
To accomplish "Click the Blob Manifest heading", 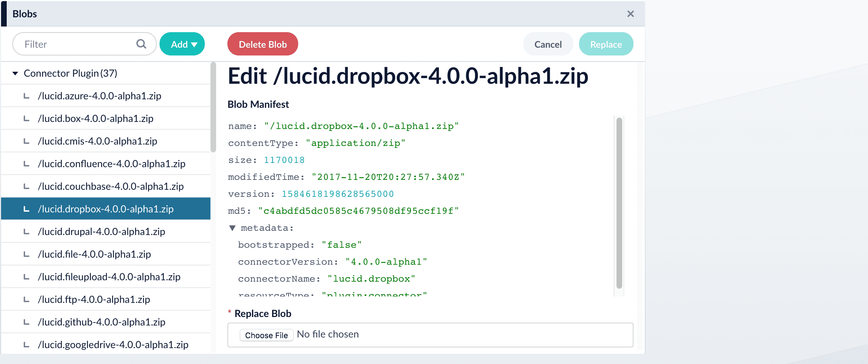I will pos(258,104).
